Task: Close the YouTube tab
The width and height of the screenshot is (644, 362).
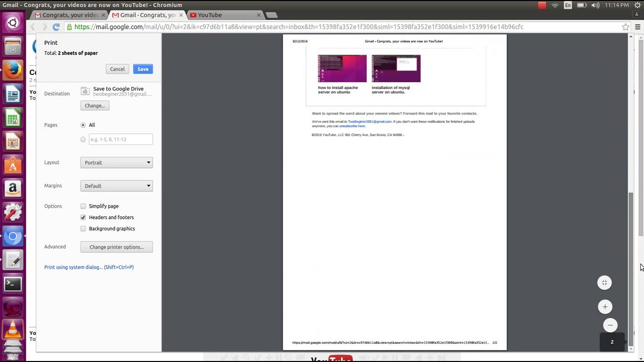Action: 259,15
